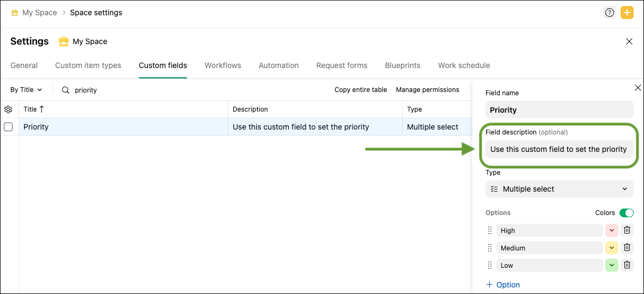
Task: Open the By Title sorting dropdown
Action: click(x=26, y=90)
